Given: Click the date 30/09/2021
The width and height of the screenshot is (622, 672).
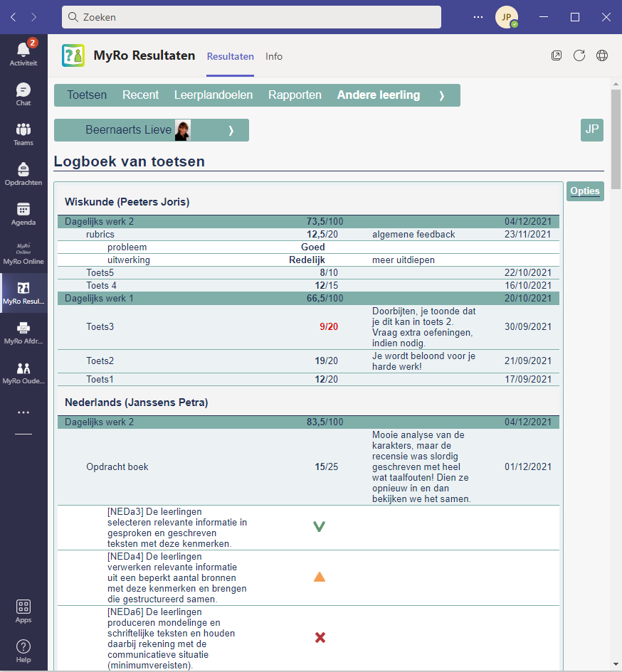Looking at the screenshot, I should click(527, 326).
